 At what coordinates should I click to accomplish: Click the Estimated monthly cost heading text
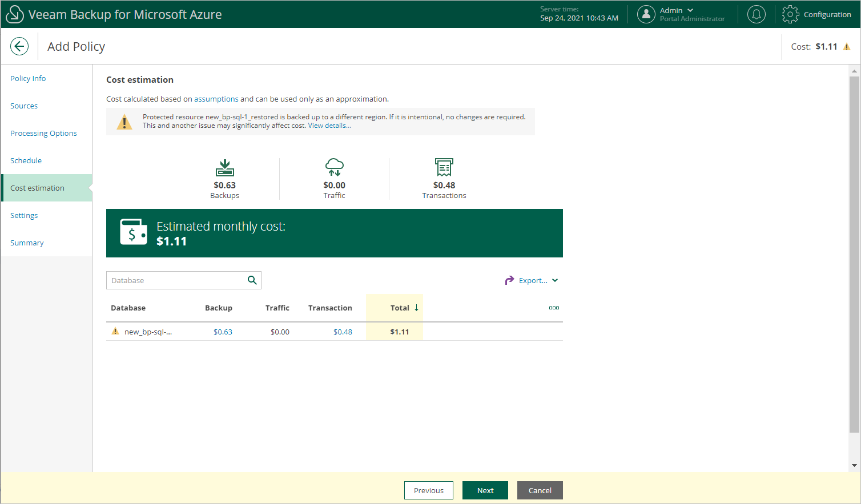click(221, 226)
